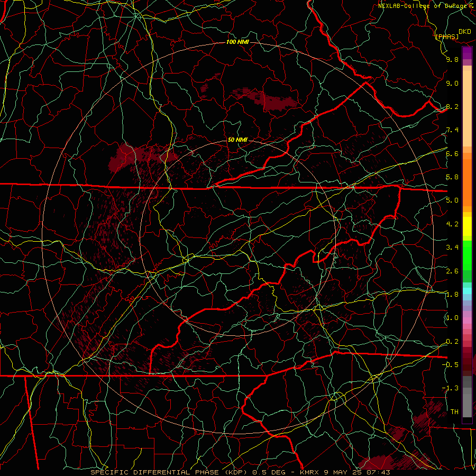Pick the yellow segment of color bar
The height and width of the screenshot is (476, 476).
467,226
